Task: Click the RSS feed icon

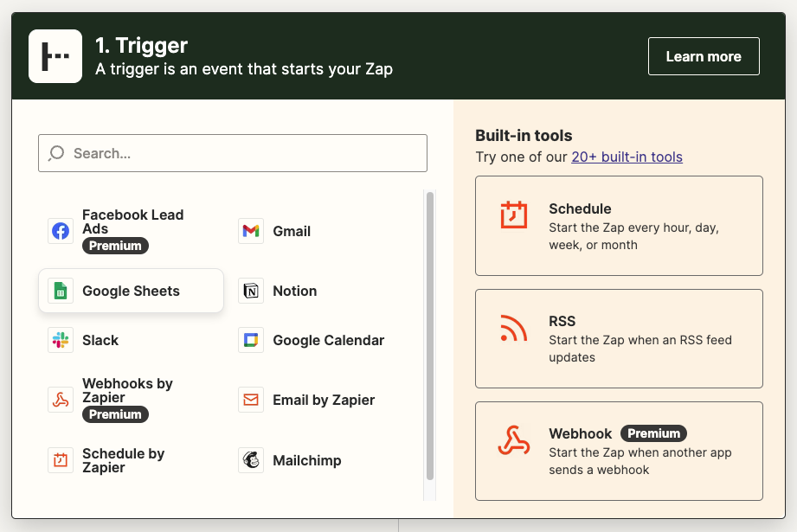Action: [x=513, y=328]
